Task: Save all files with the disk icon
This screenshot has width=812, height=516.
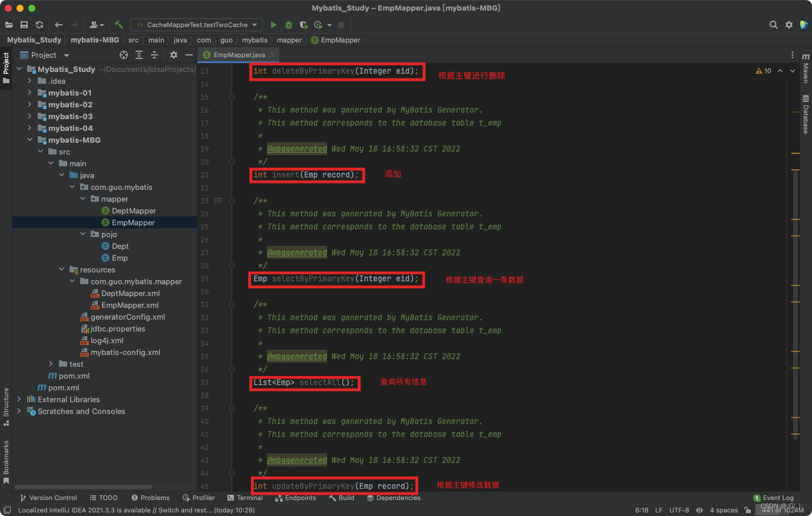Action: pos(24,25)
